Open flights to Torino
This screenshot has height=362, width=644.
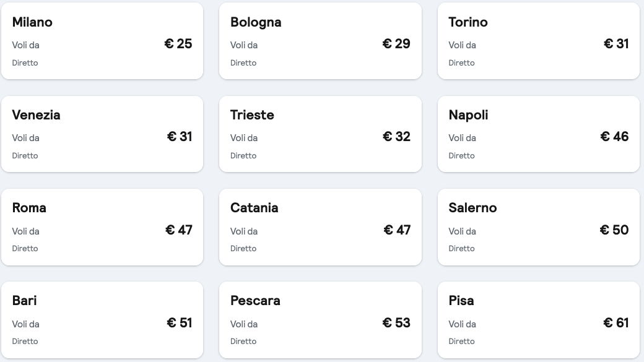[x=539, y=41]
